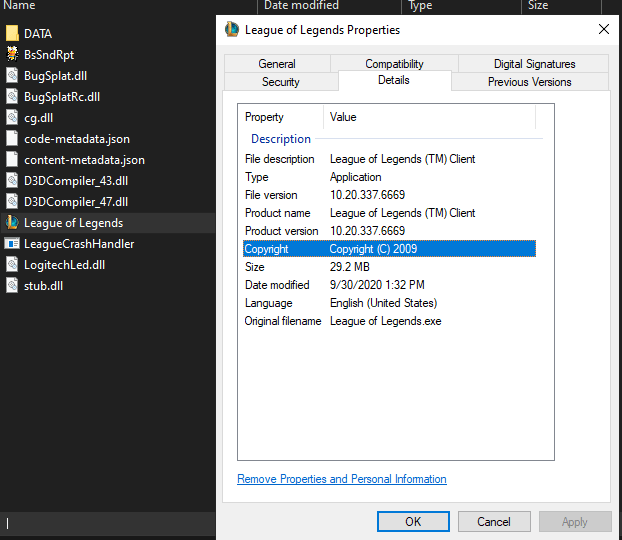The image size is (622, 540).
Task: Select the BugSplat.dll file name
Action: click(56, 76)
